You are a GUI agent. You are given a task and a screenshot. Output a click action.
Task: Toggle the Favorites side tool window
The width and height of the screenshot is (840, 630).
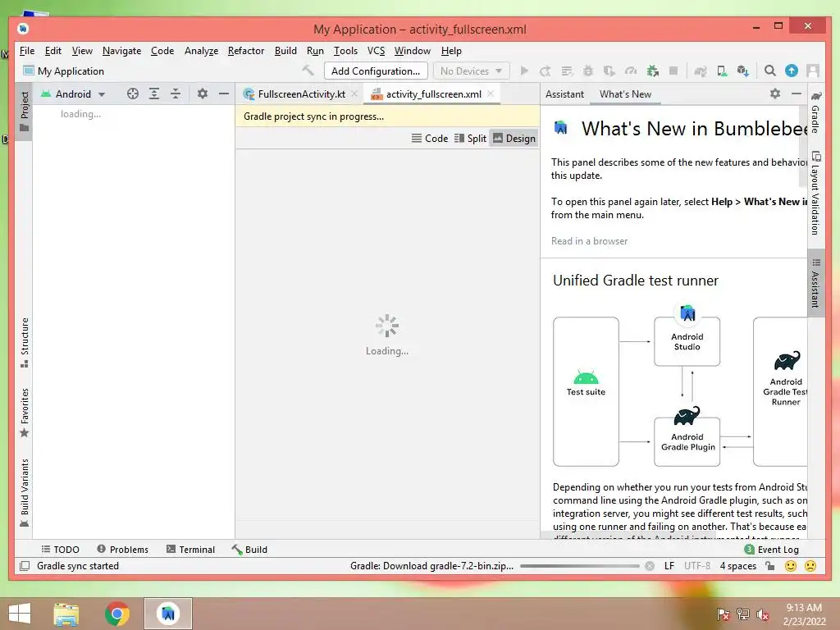click(x=25, y=413)
